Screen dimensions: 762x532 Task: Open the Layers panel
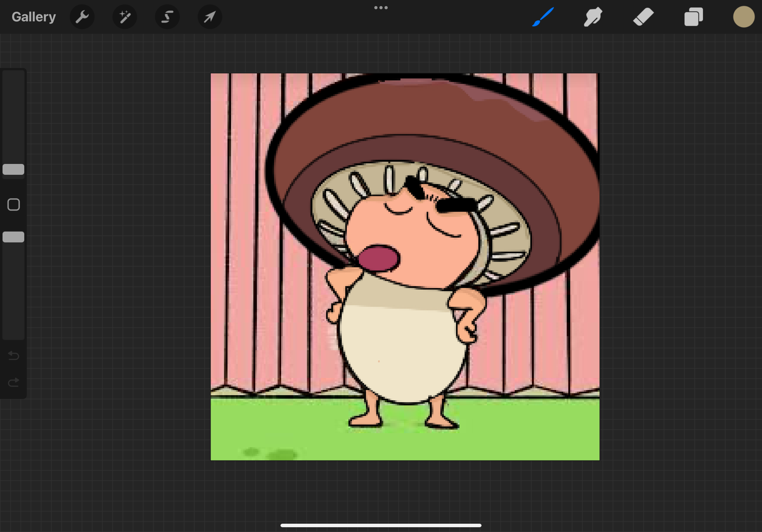pyautogui.click(x=693, y=17)
